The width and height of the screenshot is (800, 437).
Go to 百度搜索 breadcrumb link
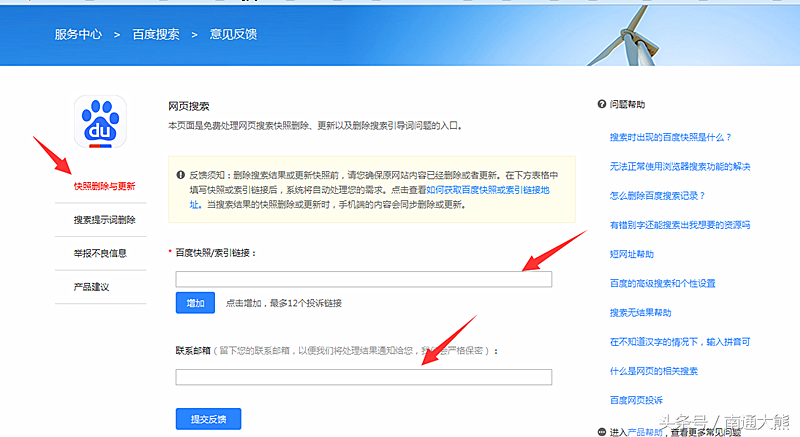click(156, 34)
